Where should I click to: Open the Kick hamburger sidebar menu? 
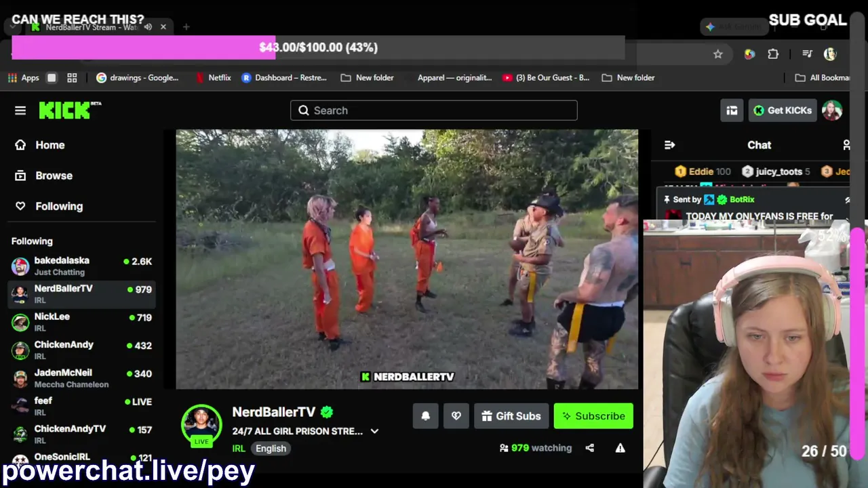pos(20,110)
